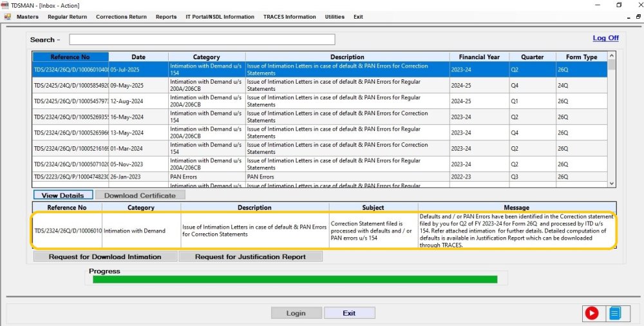Click Request for Justification Report button
Image resolution: width=644 pixels, height=326 pixels.
[x=251, y=256]
